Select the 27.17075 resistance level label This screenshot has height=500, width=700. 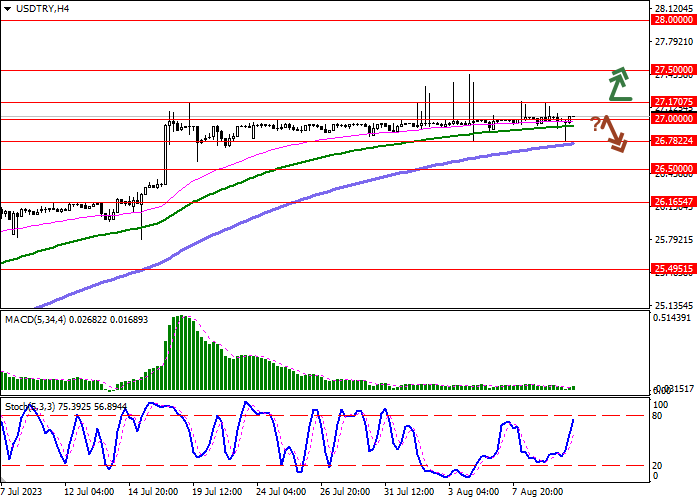tap(674, 102)
